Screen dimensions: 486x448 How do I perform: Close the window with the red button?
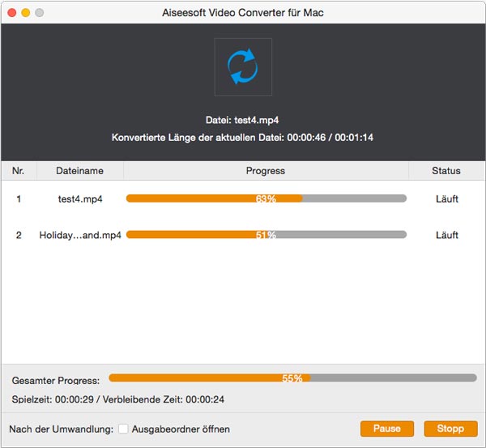(11, 13)
